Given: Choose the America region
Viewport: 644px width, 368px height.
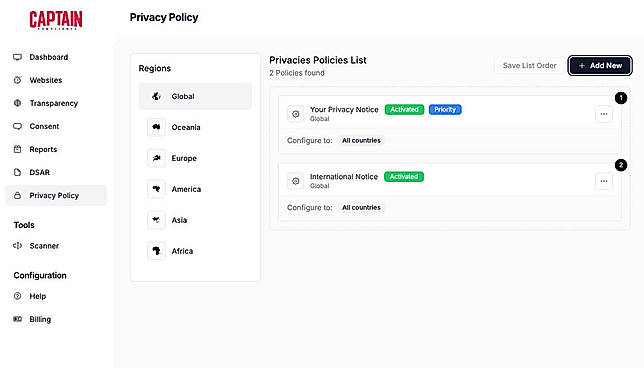Looking at the screenshot, I should tap(195, 189).
